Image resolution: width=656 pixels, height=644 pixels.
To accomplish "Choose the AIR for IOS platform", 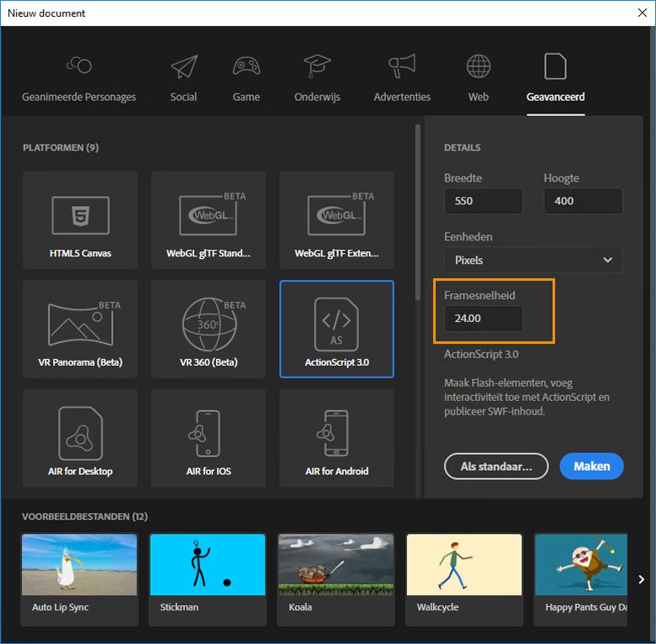I will (209, 438).
